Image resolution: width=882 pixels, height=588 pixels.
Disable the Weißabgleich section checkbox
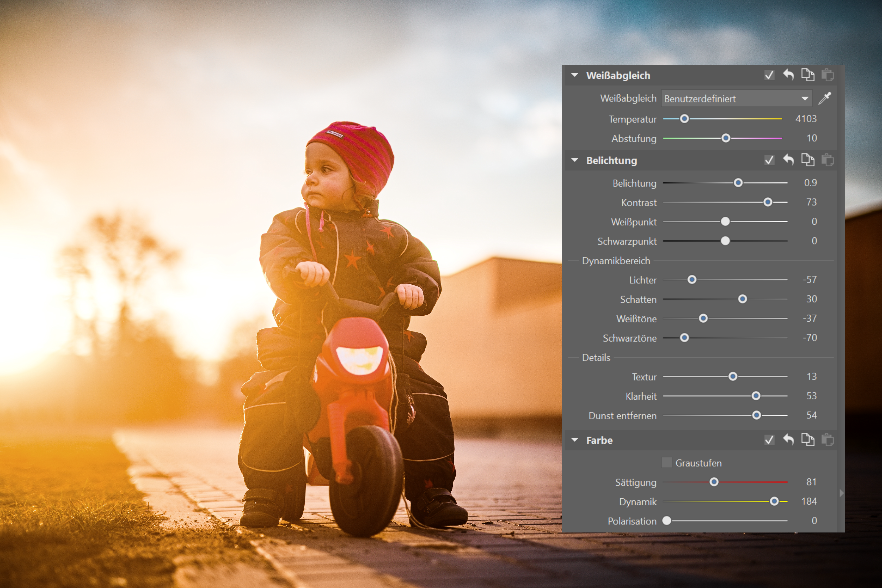tap(769, 75)
